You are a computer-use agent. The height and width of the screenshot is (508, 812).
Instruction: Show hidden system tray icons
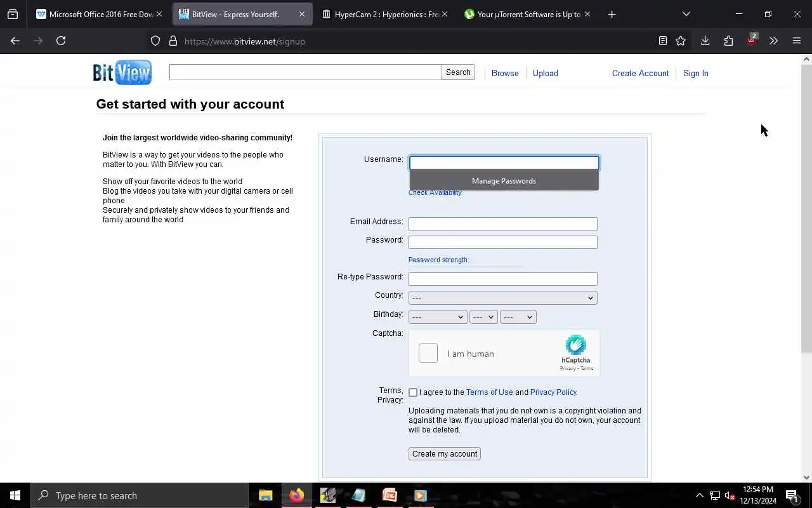coord(700,495)
